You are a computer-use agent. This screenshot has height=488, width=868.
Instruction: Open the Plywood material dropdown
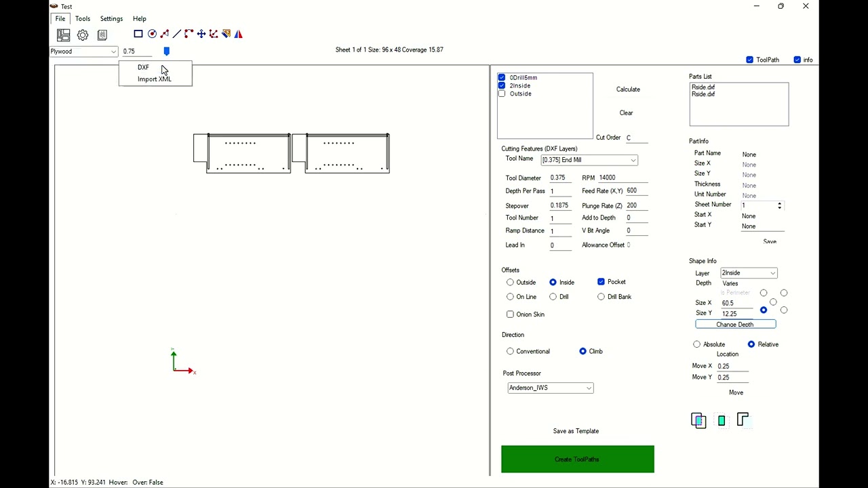[83, 52]
